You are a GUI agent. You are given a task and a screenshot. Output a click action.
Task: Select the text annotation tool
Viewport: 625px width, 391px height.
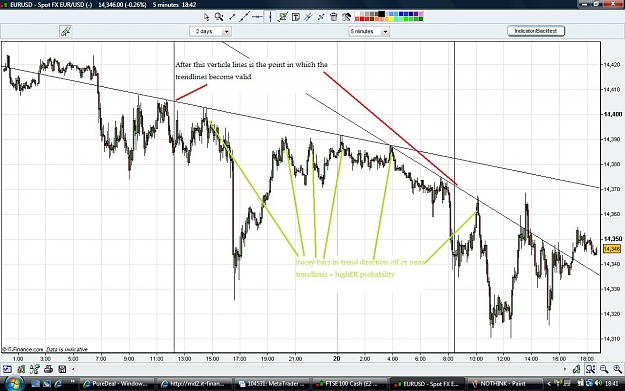point(296,17)
